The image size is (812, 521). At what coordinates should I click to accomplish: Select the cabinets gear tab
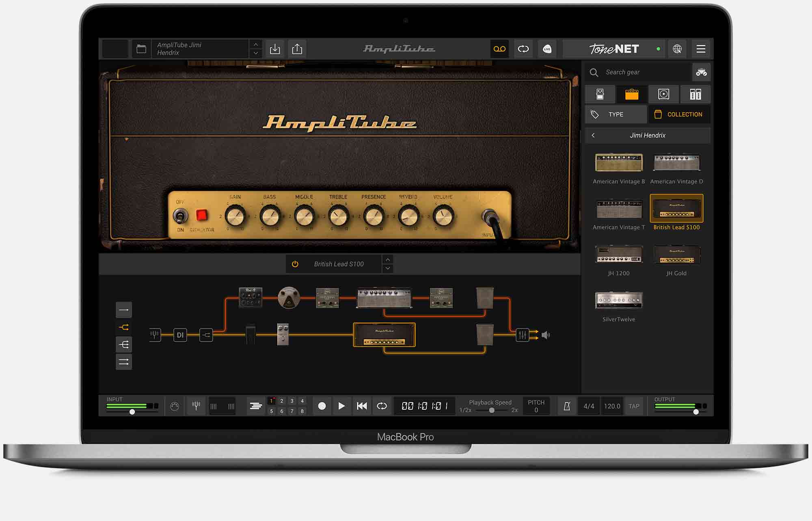coord(663,94)
